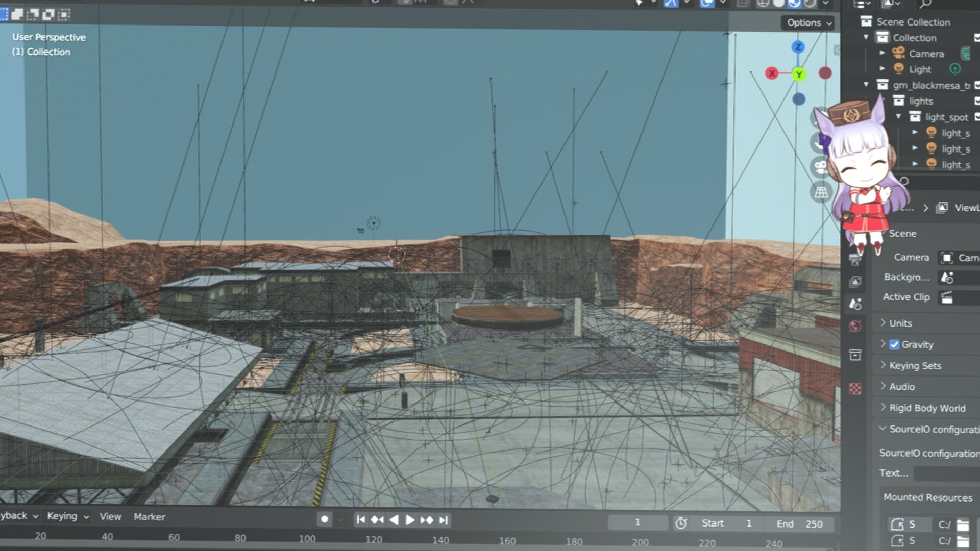Open the Playback timeline menu
This screenshot has height=551, width=980.
pos(19,516)
